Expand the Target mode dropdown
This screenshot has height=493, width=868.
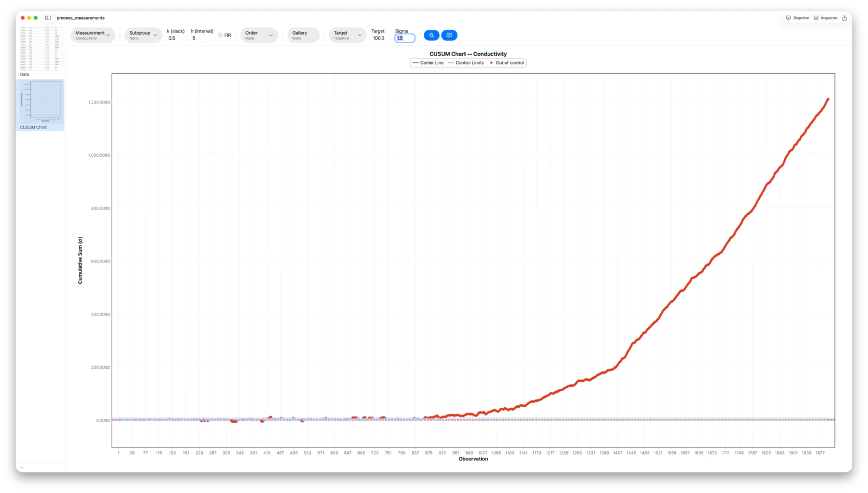click(348, 35)
